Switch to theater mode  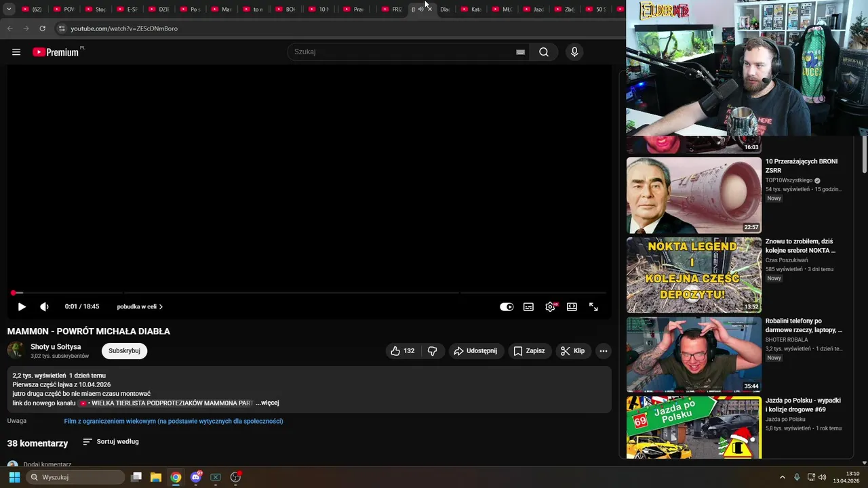click(x=572, y=306)
